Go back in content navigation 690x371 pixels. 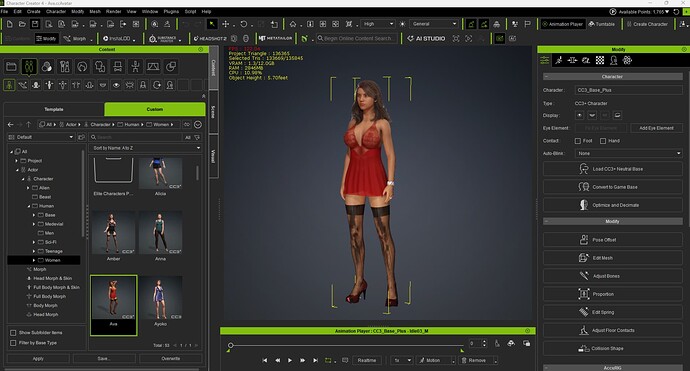(x=11, y=125)
